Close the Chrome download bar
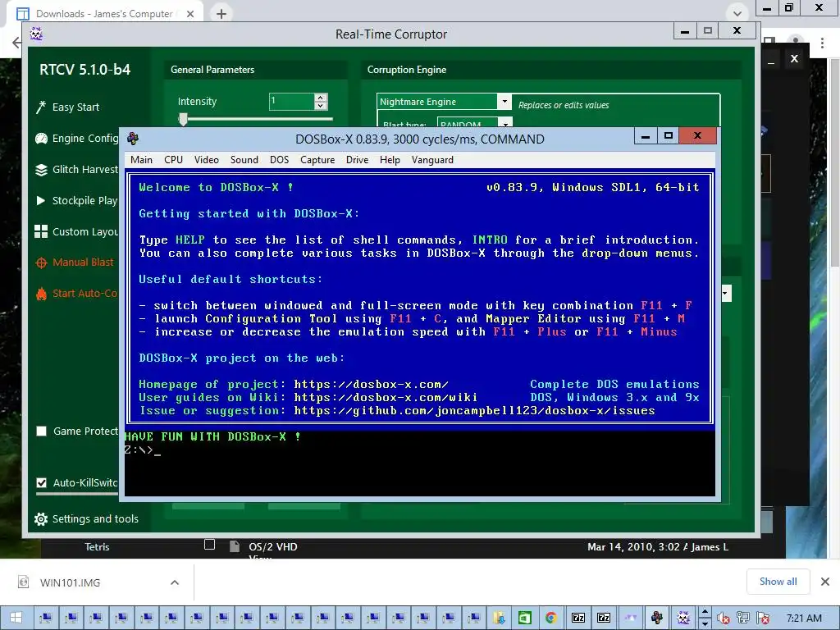Image resolution: width=840 pixels, height=630 pixels. pos(825,582)
